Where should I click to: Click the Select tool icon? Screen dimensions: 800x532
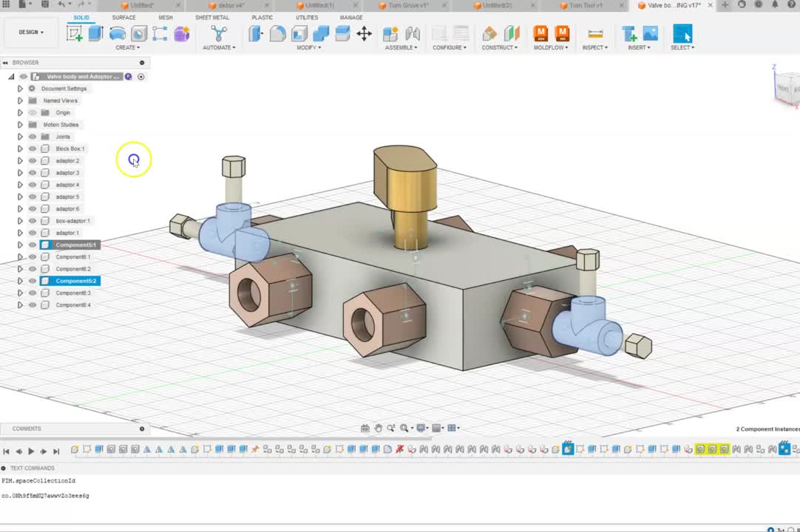(x=682, y=34)
